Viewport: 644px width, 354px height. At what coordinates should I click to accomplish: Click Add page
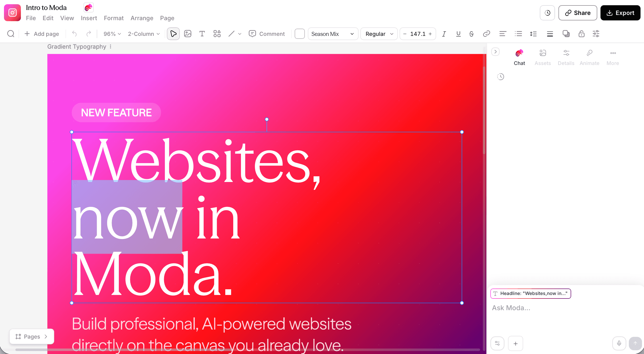pos(42,34)
